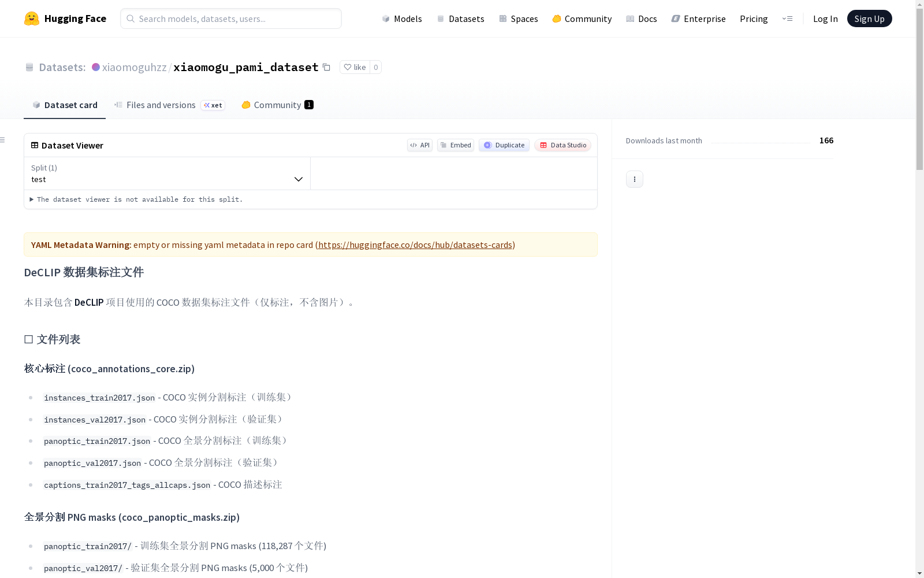Click Log In
Viewport: 924px width, 578px height.
pos(825,18)
